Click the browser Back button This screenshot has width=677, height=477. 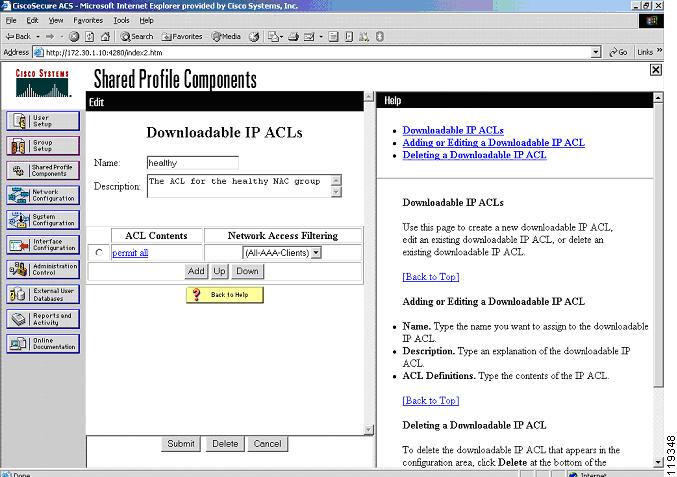coord(18,37)
